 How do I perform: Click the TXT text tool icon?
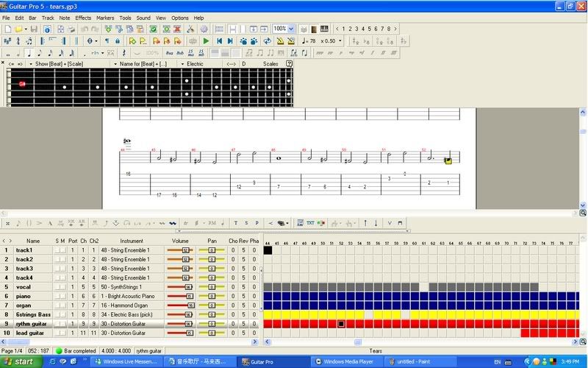(310, 222)
